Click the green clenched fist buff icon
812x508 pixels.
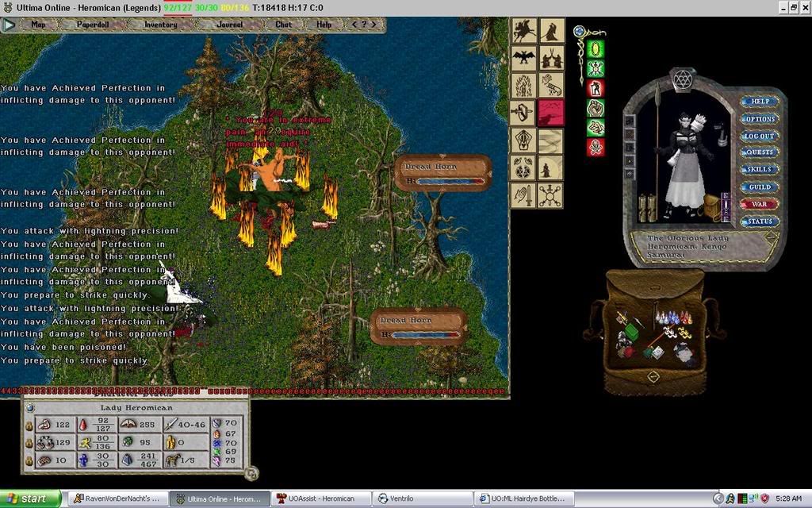(596, 108)
